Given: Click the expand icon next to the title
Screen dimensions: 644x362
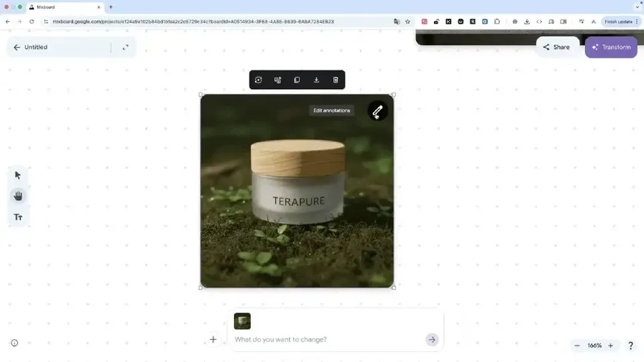Looking at the screenshot, I should coord(125,47).
